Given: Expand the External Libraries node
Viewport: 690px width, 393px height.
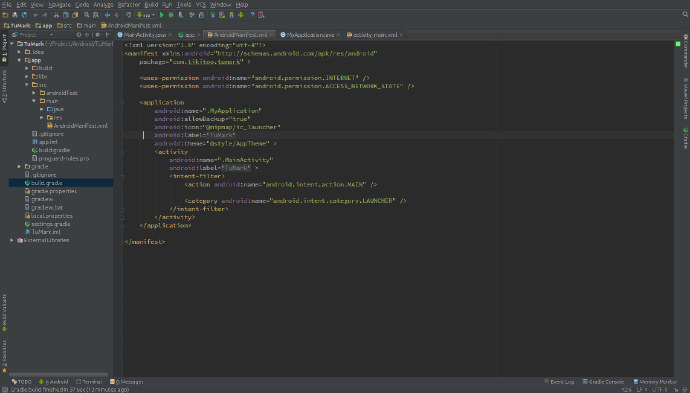Looking at the screenshot, I should pyautogui.click(x=12, y=240).
